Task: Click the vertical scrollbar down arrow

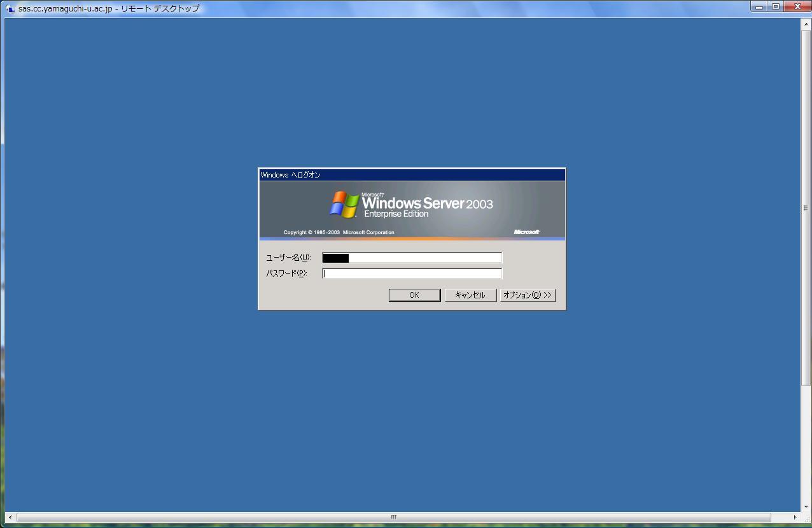Action: (x=806, y=507)
